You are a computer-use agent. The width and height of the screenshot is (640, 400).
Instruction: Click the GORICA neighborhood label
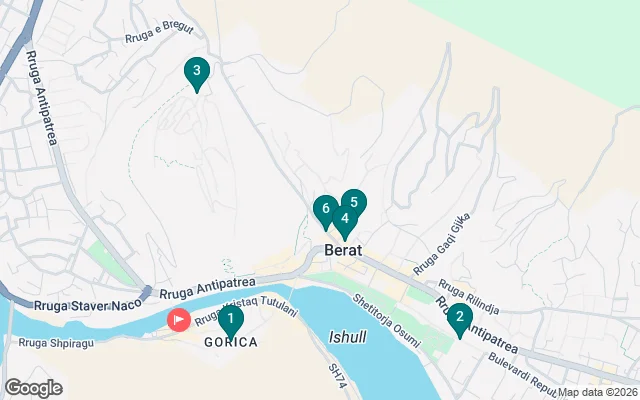coord(231,342)
